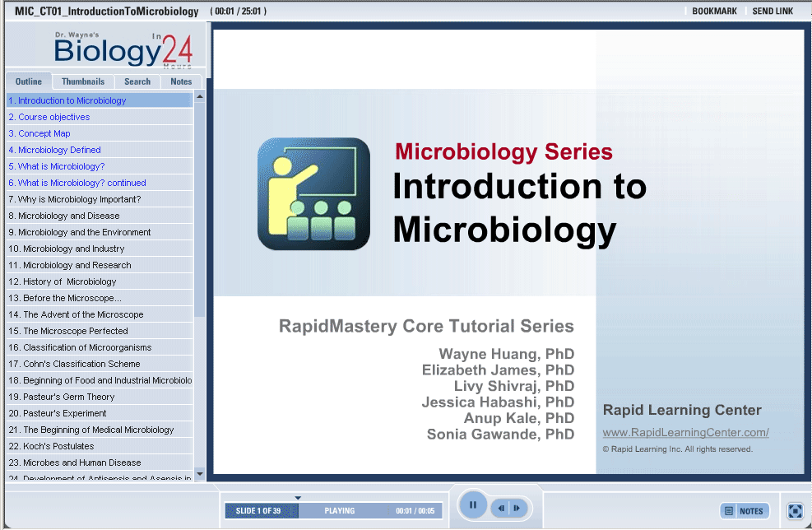812x530 pixels.
Task: Go to the previous slide
Action: (x=501, y=509)
